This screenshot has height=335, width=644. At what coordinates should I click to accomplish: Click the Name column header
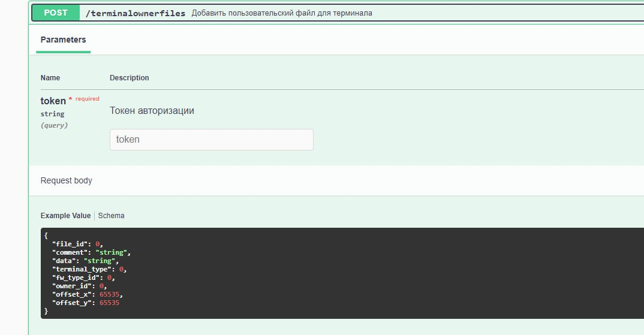[50, 77]
